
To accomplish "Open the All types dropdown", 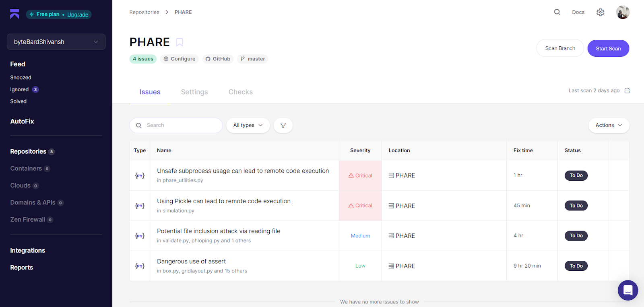I will coord(248,126).
